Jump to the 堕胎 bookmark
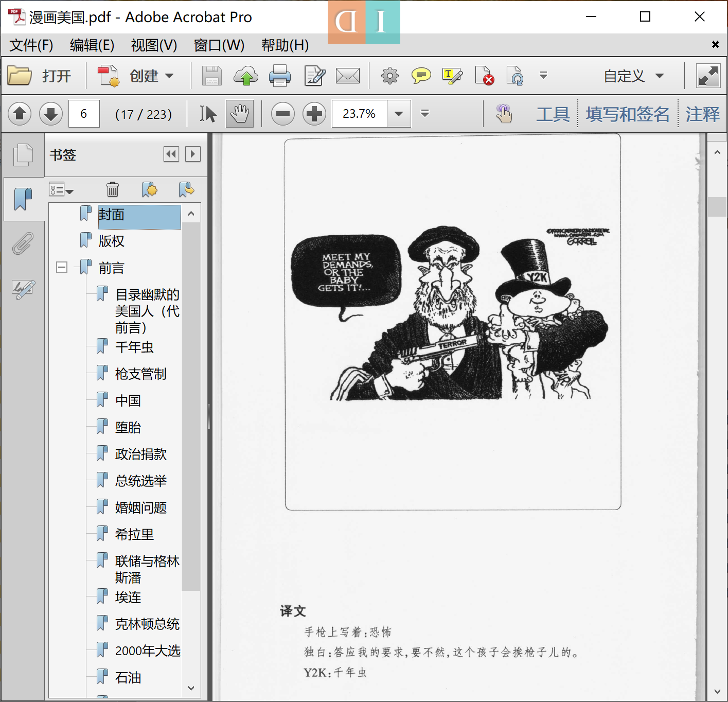Screen dimensions: 728x702 [x=128, y=427]
